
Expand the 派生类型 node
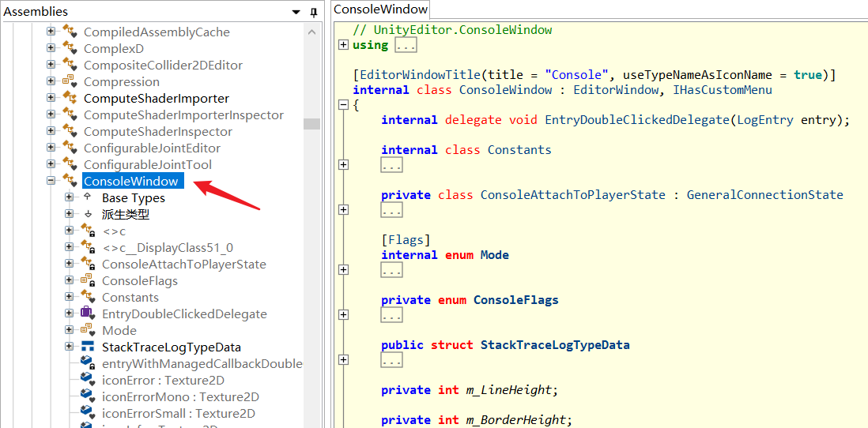69,213
